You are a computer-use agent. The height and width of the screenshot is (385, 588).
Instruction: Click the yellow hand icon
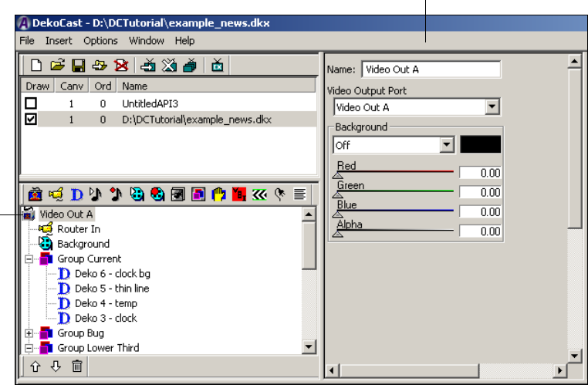coord(218,194)
